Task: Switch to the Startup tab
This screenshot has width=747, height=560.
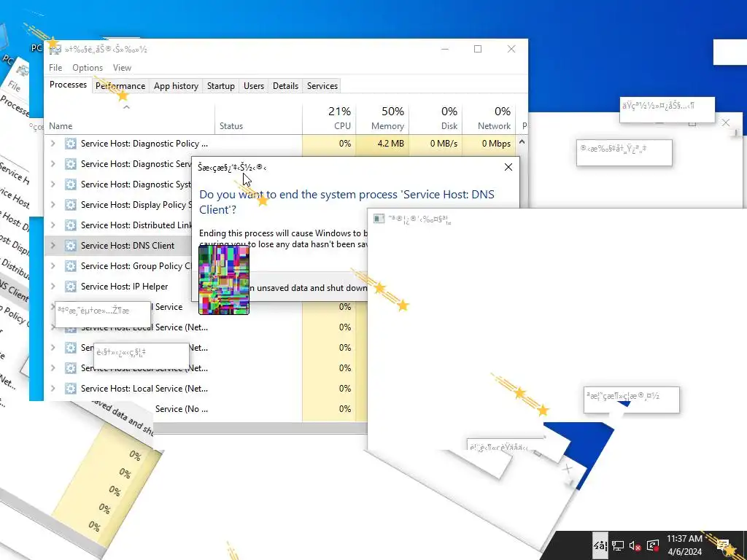Action: pos(220,86)
